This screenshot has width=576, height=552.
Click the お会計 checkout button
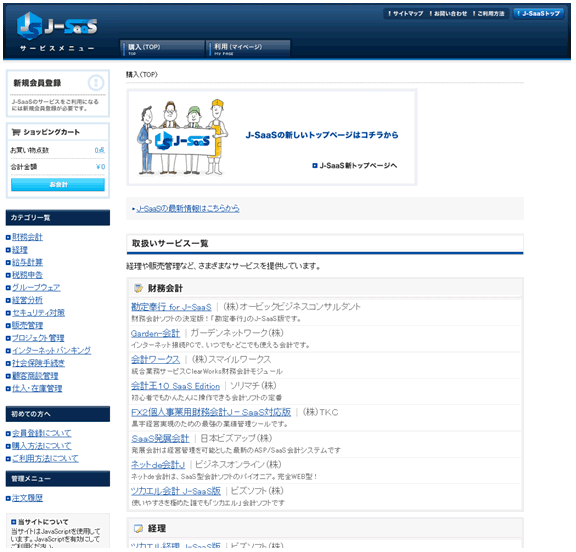[x=58, y=185]
